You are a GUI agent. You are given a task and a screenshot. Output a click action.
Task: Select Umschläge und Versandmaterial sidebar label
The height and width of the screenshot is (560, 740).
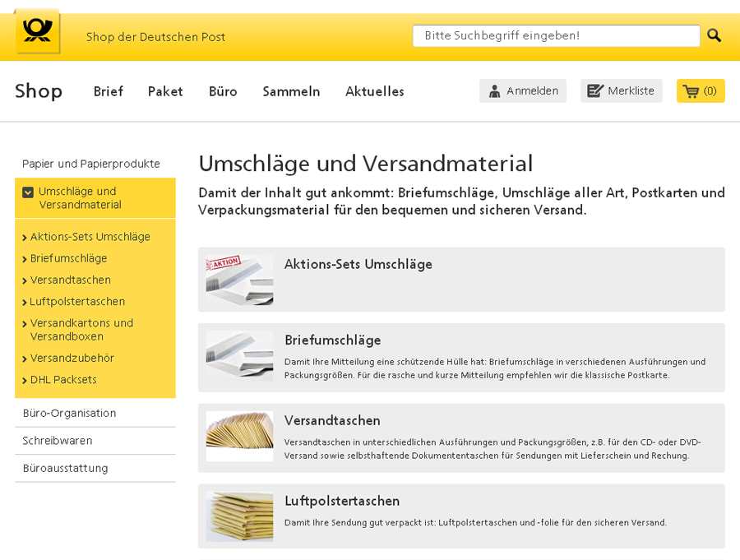coord(81,198)
